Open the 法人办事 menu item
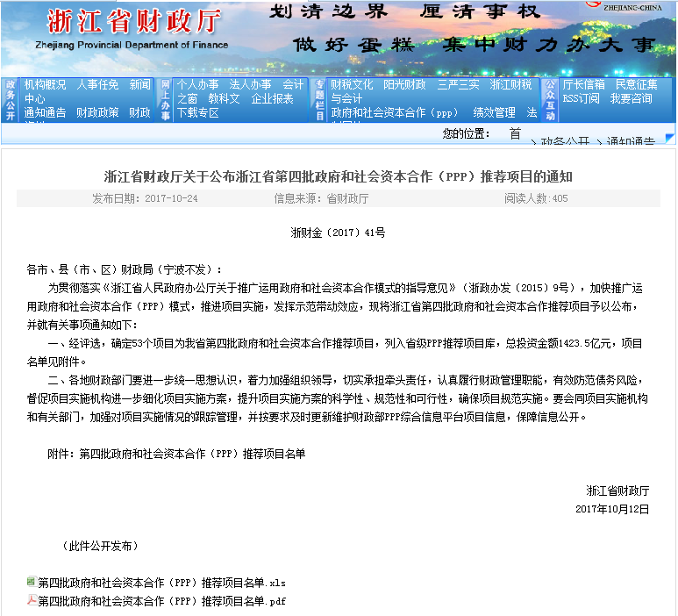Screen dimensions: 678x616 click(x=251, y=85)
